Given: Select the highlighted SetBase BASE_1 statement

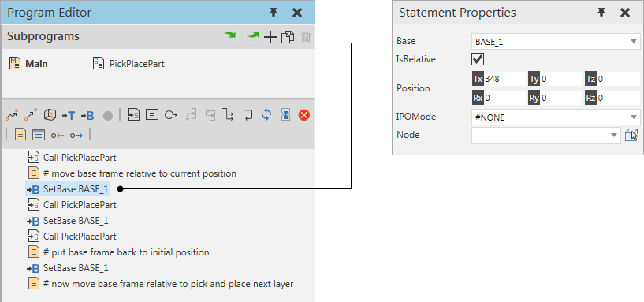Looking at the screenshot, I should coord(68,189).
